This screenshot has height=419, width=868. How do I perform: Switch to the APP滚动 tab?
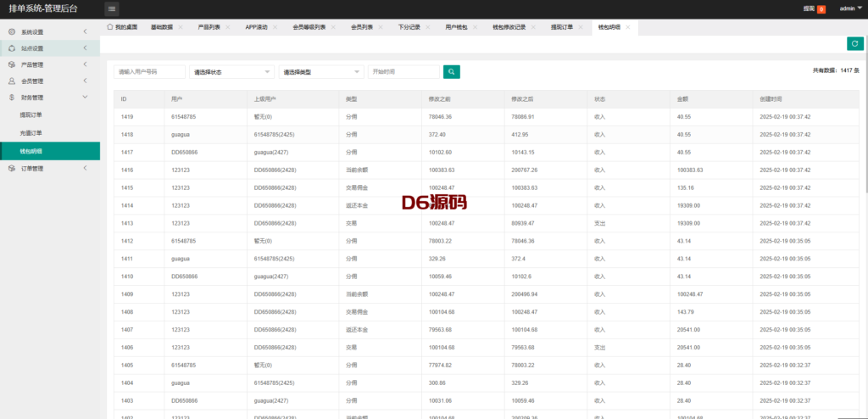click(x=256, y=27)
